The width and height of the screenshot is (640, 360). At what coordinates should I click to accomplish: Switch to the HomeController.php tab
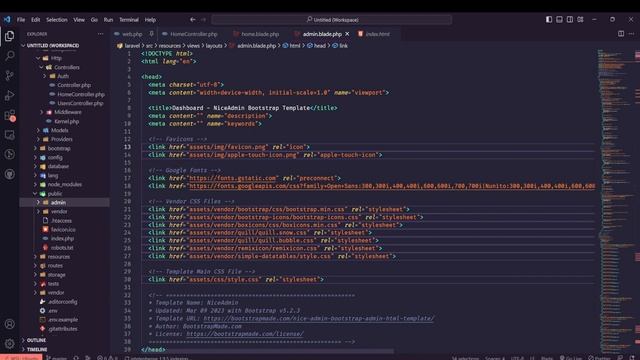(193, 34)
